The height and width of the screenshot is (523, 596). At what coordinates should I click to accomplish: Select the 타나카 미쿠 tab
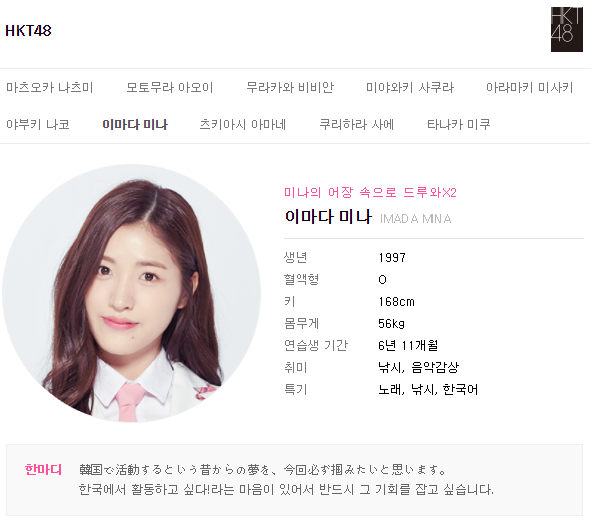pos(459,125)
